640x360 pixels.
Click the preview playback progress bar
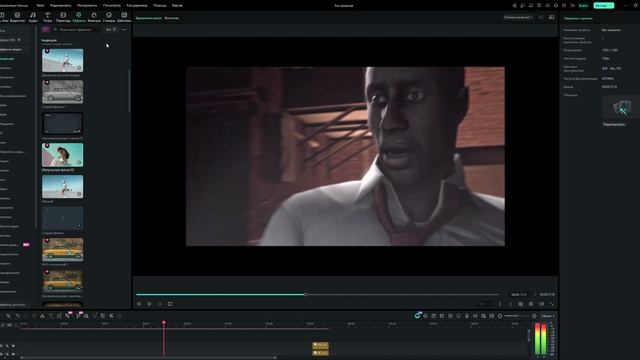(x=317, y=294)
